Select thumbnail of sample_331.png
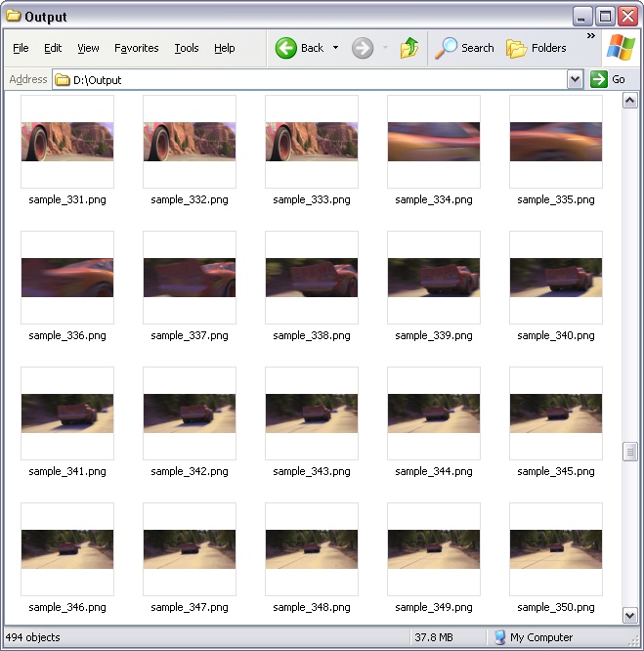644x651 pixels. point(67,142)
